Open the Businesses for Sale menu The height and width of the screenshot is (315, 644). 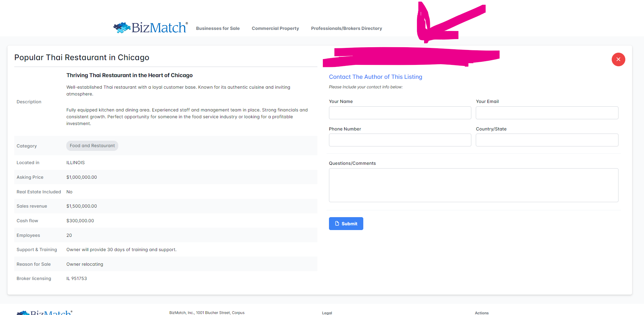(x=217, y=29)
